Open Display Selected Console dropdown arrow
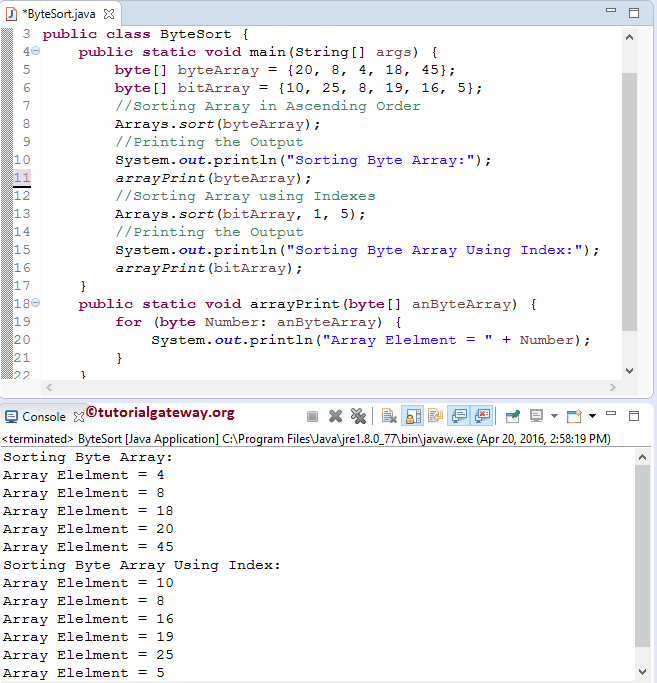Screen dimensions: 657x683 click(x=554, y=416)
